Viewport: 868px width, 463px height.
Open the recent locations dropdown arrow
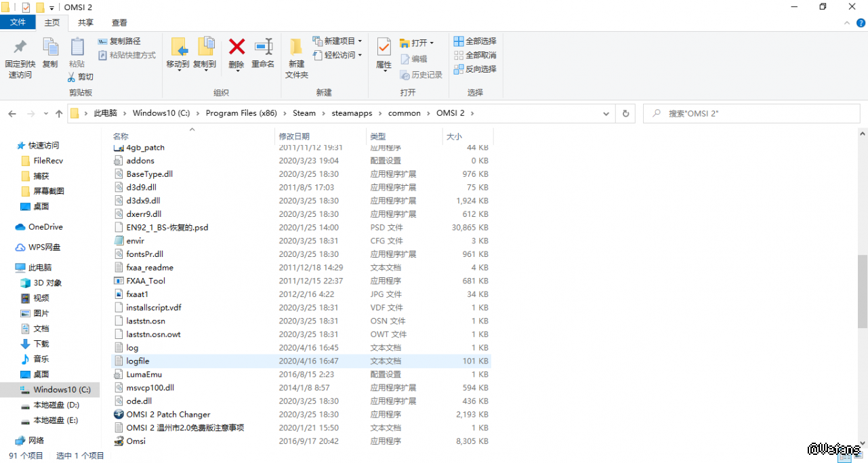tap(46, 113)
